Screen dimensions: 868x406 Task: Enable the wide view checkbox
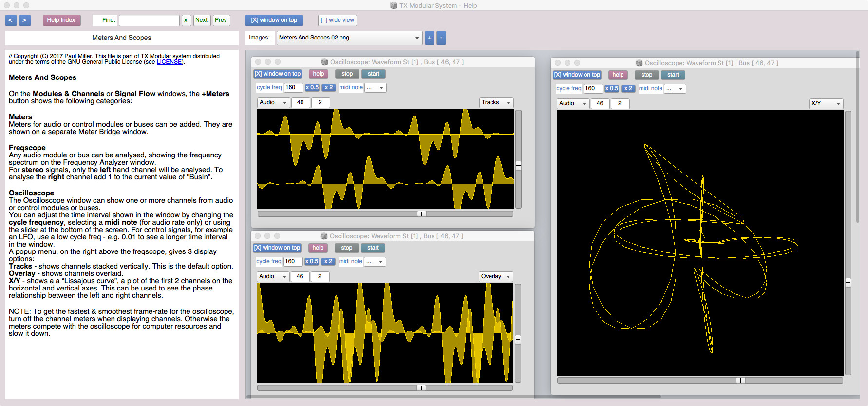coord(337,20)
